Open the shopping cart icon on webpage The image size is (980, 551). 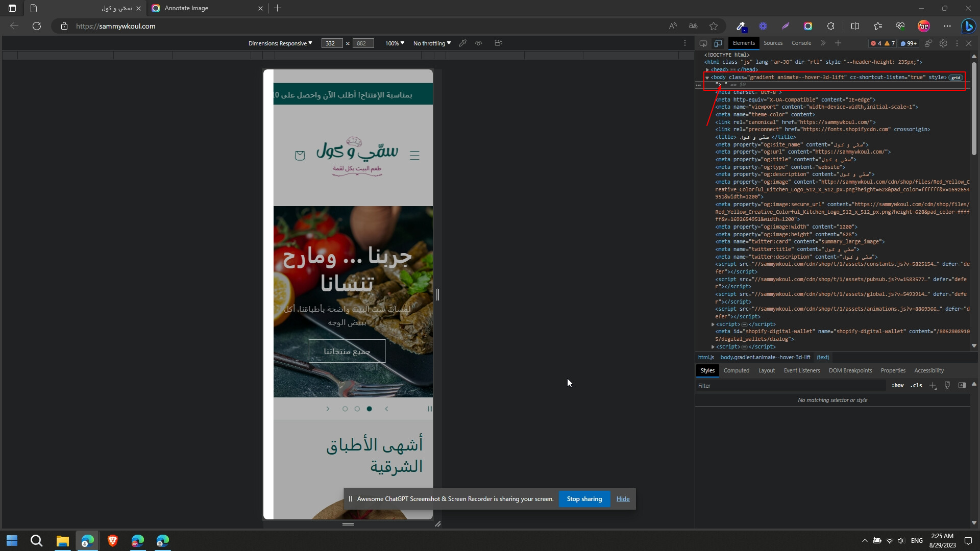click(300, 156)
